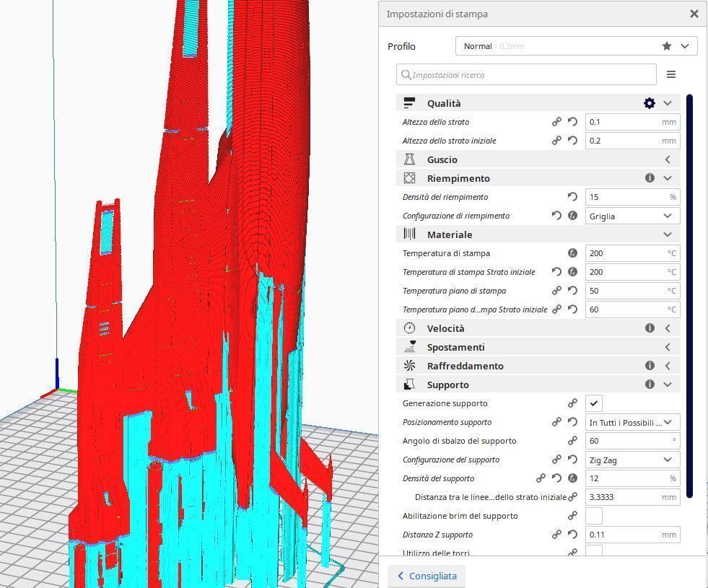Reset Distanza Z supporto value

(x=572, y=535)
